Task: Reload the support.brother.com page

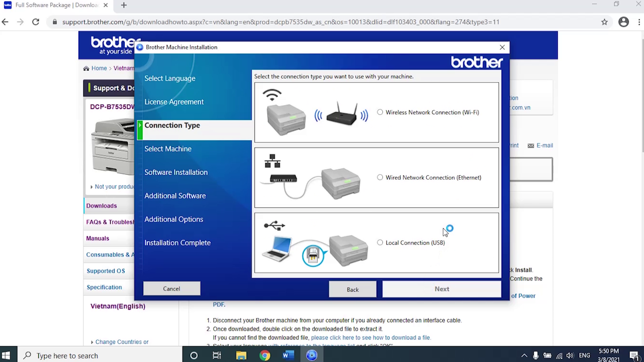Action: pos(35,22)
